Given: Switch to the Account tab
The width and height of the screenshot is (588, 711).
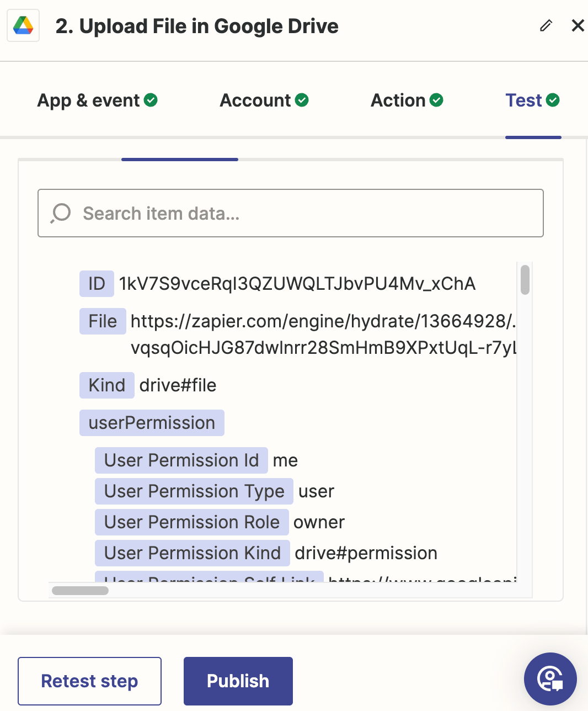Looking at the screenshot, I should pos(264,100).
